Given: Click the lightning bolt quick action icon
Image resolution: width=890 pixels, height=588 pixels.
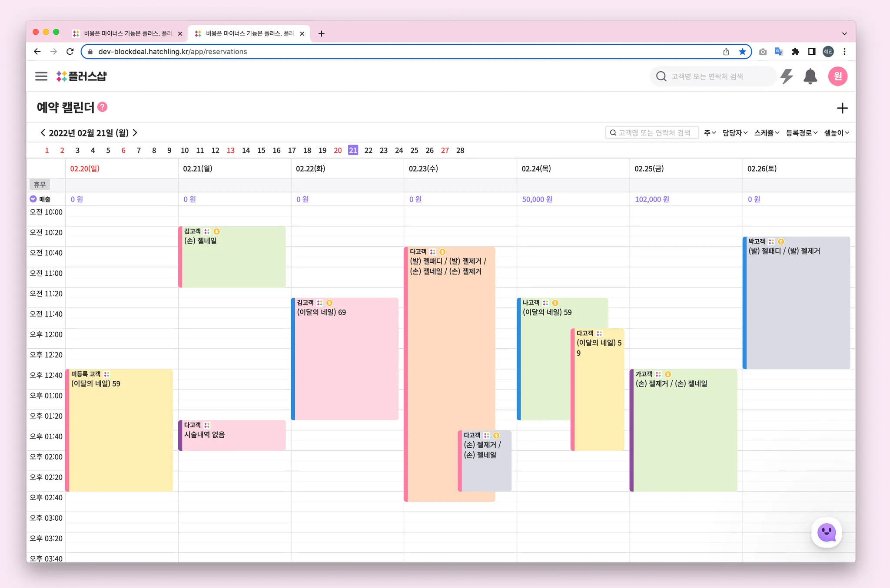Looking at the screenshot, I should (787, 76).
